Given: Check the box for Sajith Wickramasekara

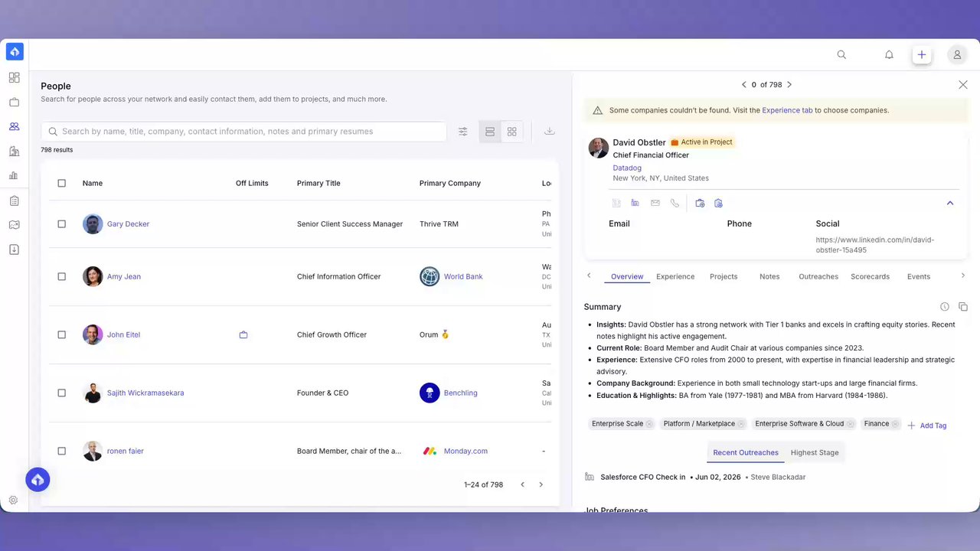Looking at the screenshot, I should [62, 393].
